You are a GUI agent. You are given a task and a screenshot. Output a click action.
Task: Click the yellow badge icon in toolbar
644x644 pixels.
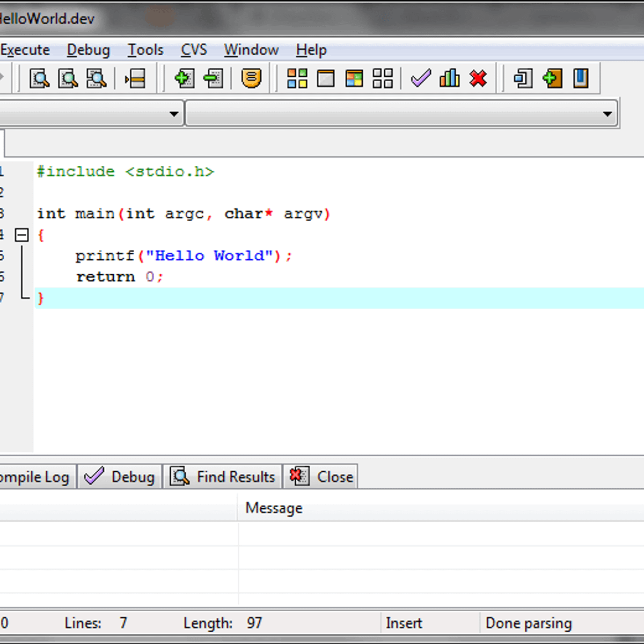251,79
